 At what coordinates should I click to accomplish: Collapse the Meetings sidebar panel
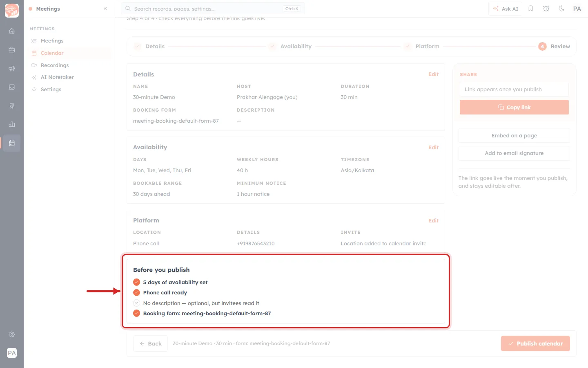105,9
